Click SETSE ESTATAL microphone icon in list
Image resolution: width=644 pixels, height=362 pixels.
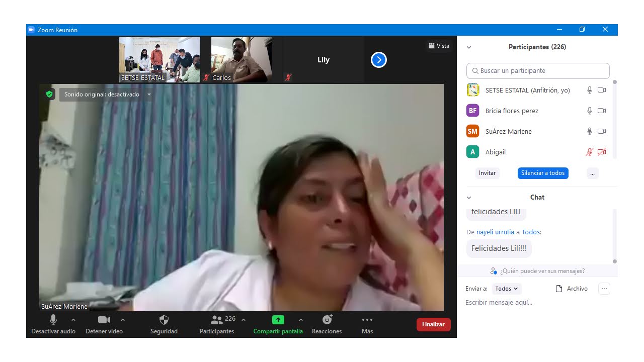pyautogui.click(x=590, y=90)
